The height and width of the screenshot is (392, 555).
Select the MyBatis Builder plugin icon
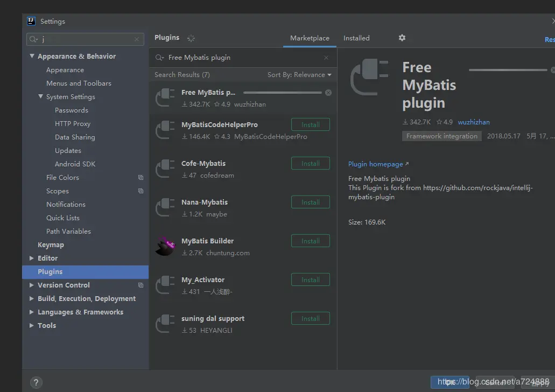point(165,246)
